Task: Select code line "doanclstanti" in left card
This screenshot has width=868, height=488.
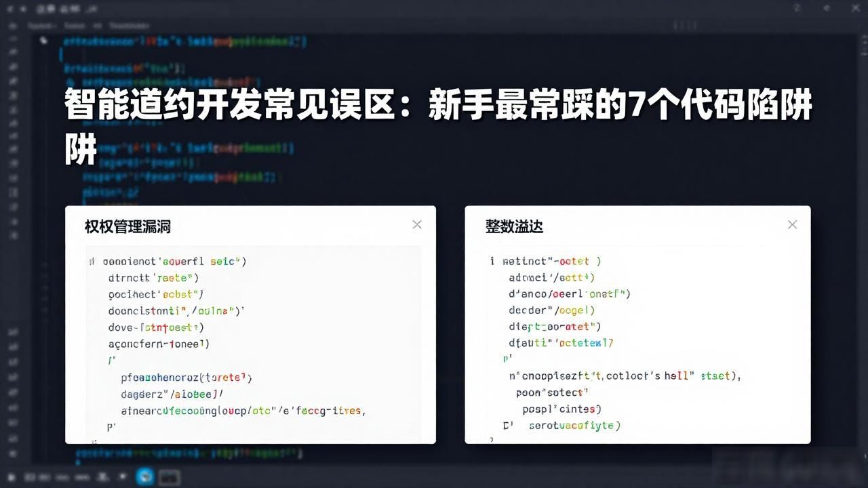Action: pos(176,310)
